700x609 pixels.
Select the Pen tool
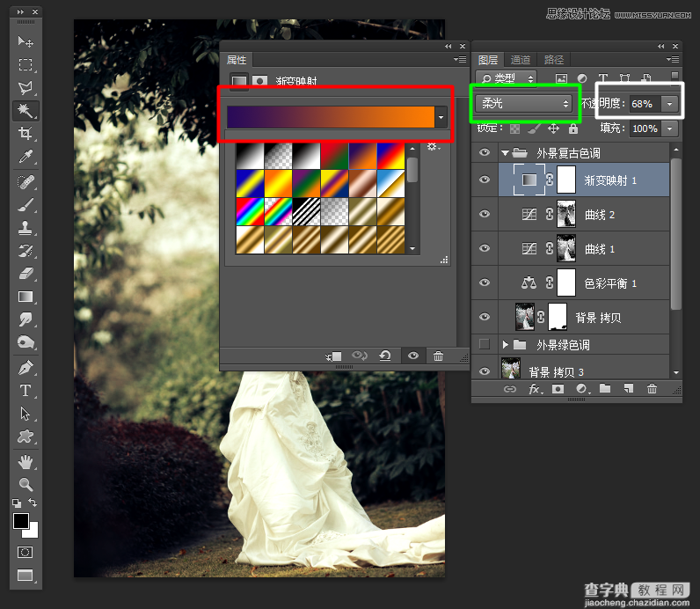click(26, 368)
